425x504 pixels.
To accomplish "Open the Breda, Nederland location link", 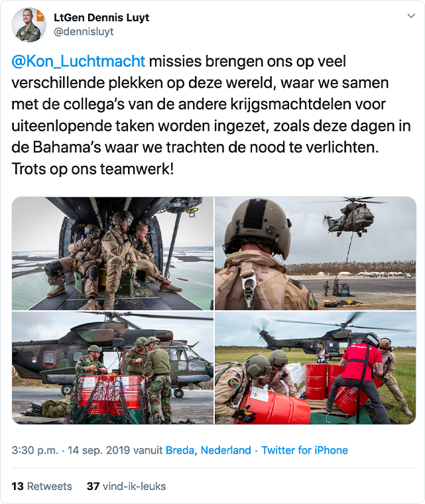I will (x=208, y=450).
